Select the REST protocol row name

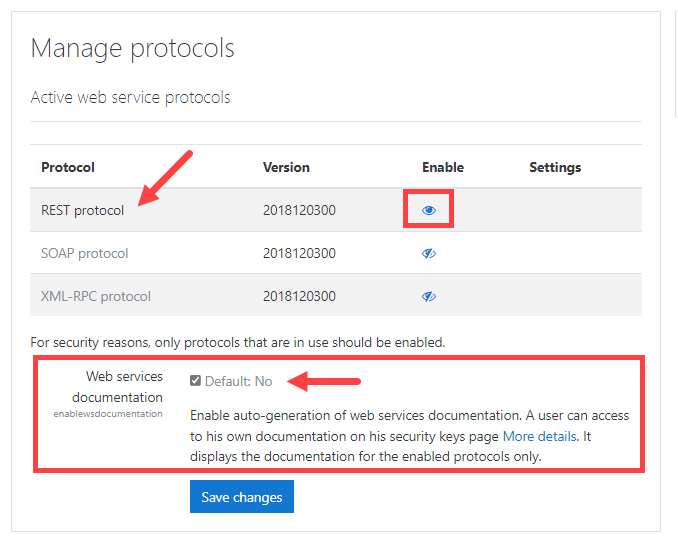tap(83, 211)
